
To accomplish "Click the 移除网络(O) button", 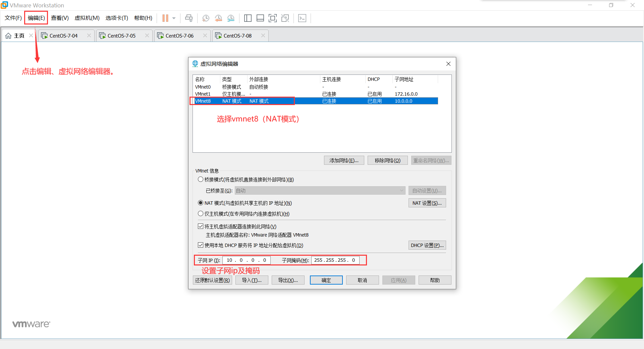I will (387, 160).
